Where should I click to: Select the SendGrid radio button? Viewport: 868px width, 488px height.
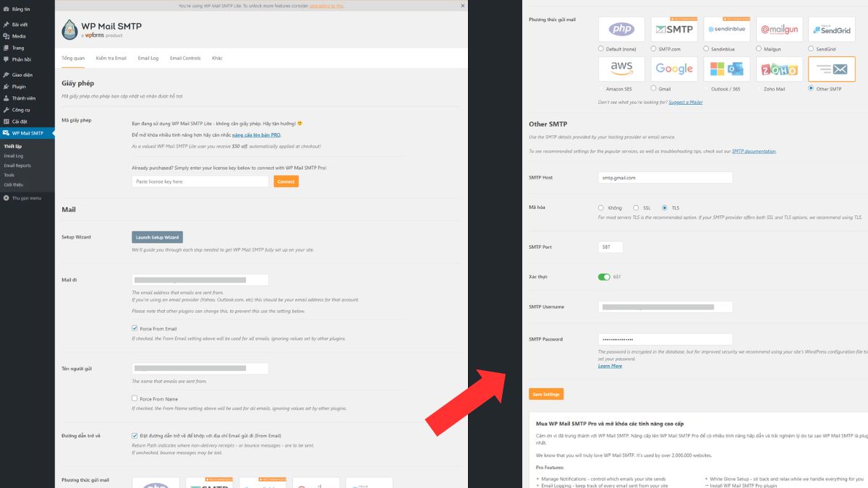click(812, 49)
